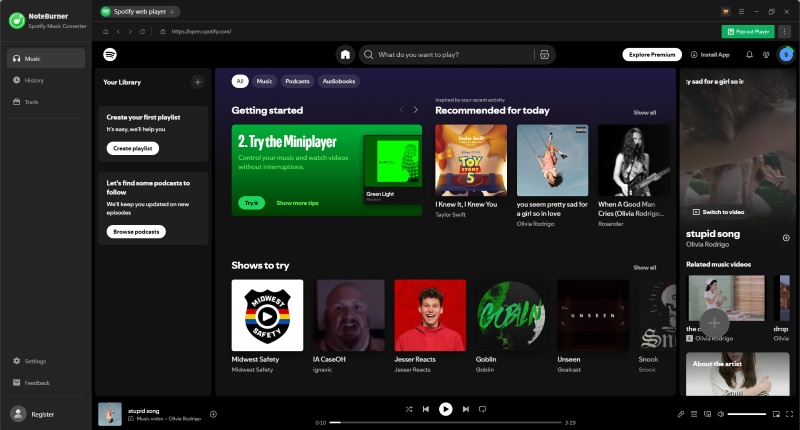Open the hamburger menu in title bar
Screen dimensions: 800x430
click(741, 11)
